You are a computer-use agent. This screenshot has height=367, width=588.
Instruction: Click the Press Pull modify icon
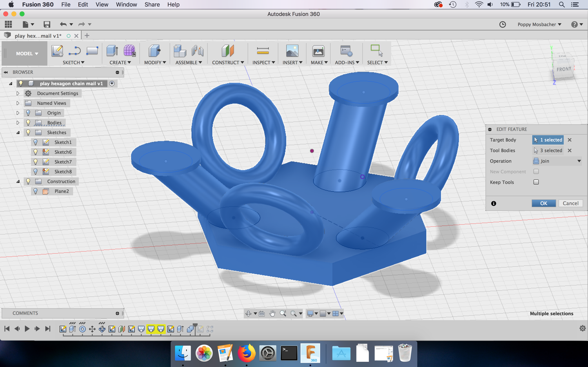155,51
